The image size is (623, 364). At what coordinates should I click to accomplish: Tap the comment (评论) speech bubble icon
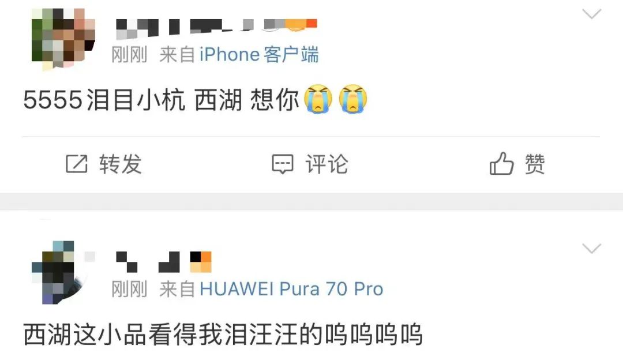tap(283, 164)
